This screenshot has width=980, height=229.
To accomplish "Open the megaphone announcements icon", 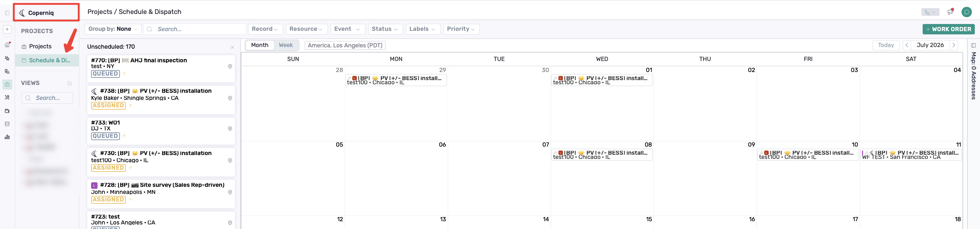I will (950, 12).
